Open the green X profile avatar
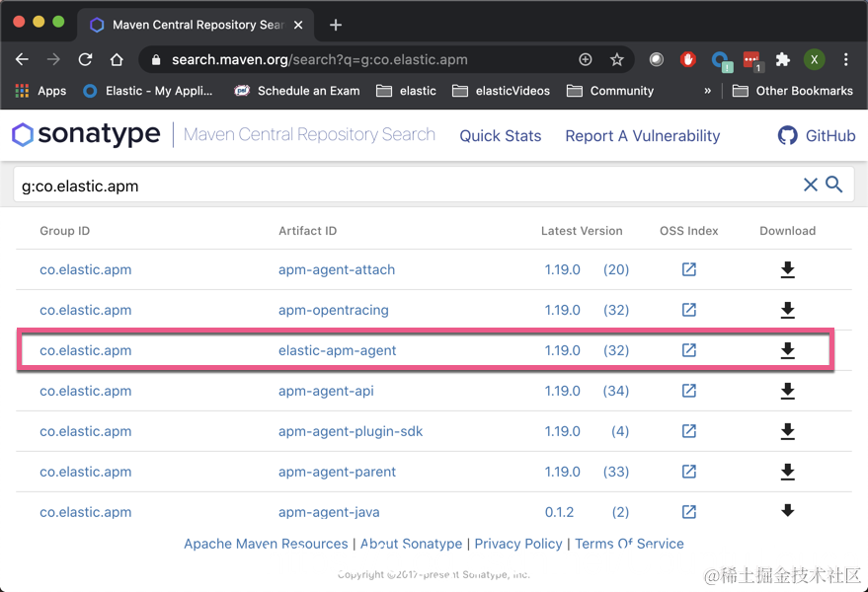This screenshot has height=592, width=868. [x=814, y=59]
